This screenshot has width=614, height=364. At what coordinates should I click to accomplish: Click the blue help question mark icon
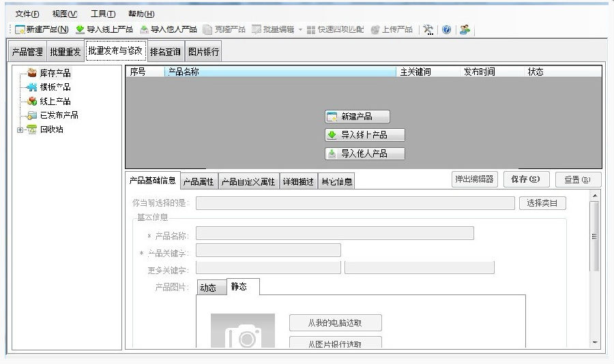click(446, 30)
